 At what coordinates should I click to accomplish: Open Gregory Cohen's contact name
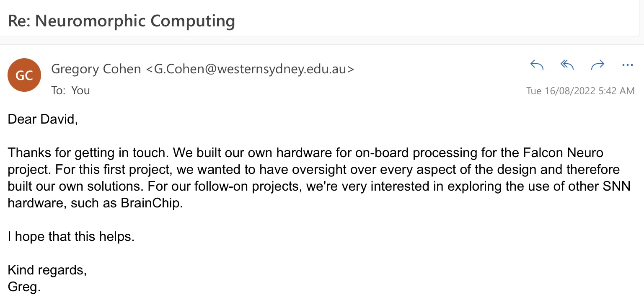click(x=96, y=69)
